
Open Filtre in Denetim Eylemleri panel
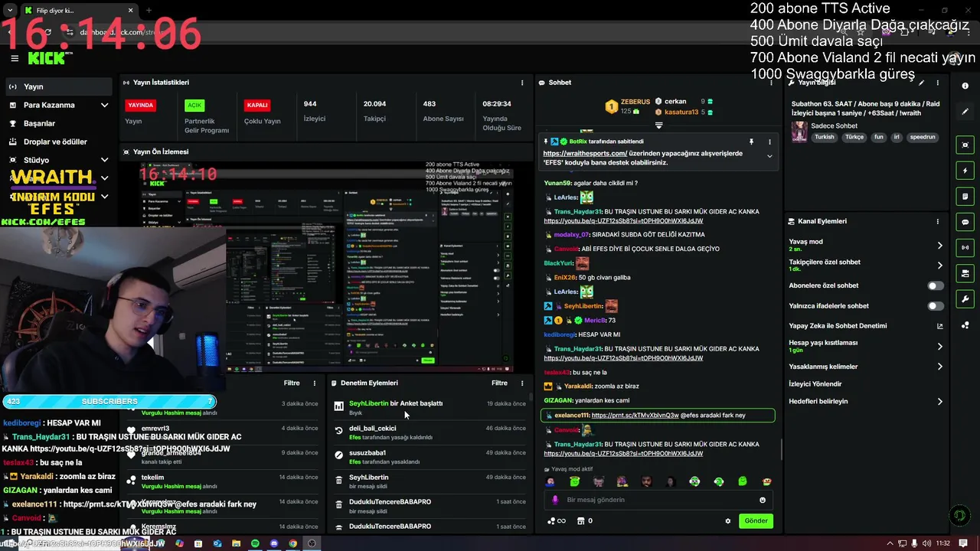pos(499,383)
